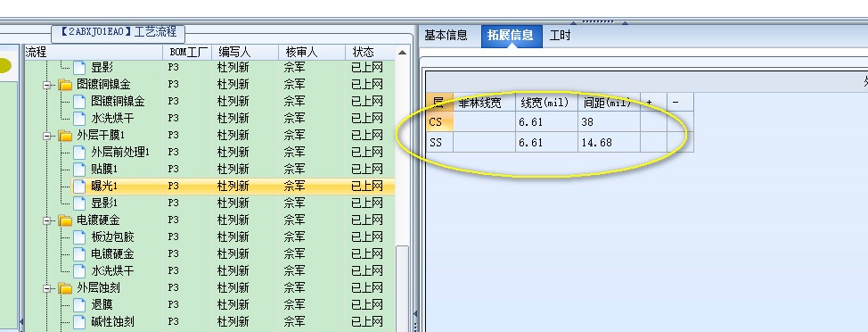Click the 碱性蚀刻 document icon
Viewport: 868px width, 332px height.
pyautogui.click(x=79, y=321)
